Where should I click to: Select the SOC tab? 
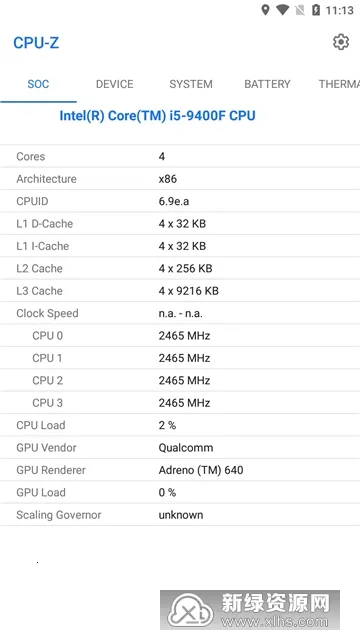(38, 84)
